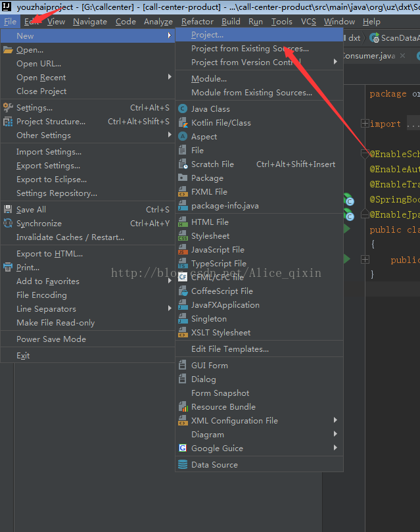Expand the Diagram submenu arrow
Viewport: 420px width, 532px height.
pos(335,434)
